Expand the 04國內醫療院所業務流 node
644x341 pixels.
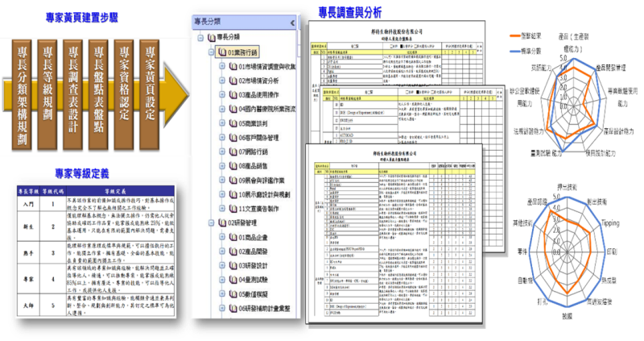tap(222, 109)
